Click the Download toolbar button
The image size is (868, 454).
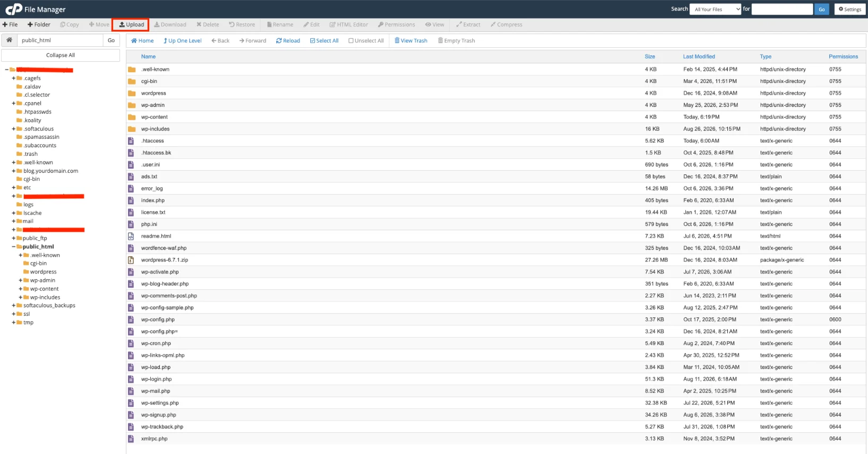click(170, 24)
